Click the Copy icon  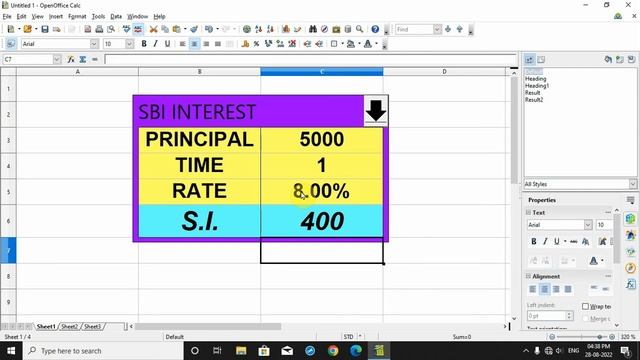(165, 29)
